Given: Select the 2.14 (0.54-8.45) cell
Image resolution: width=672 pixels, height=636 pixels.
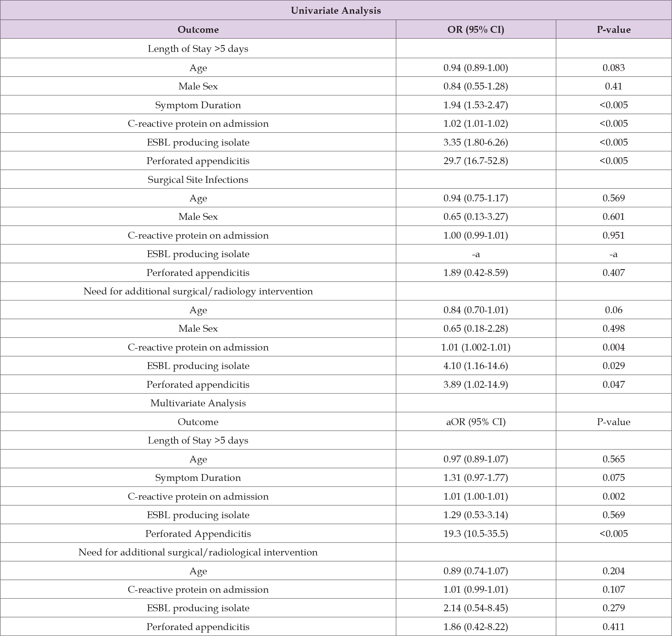Looking at the screenshot, I should (x=476, y=608).
